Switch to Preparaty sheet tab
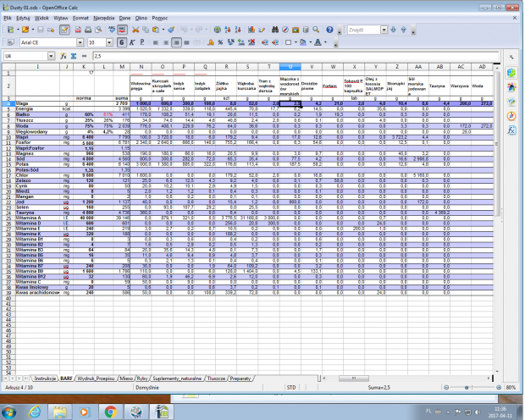 (x=240, y=379)
